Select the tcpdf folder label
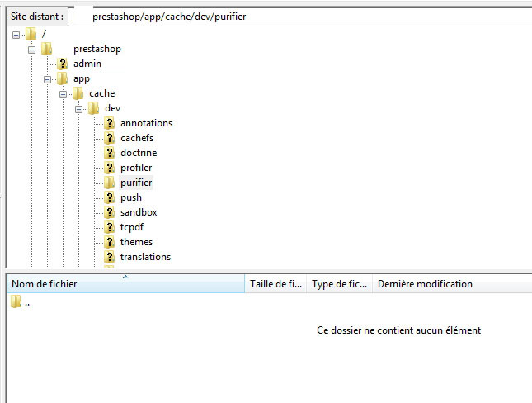This screenshot has height=403, width=532. pyautogui.click(x=132, y=227)
